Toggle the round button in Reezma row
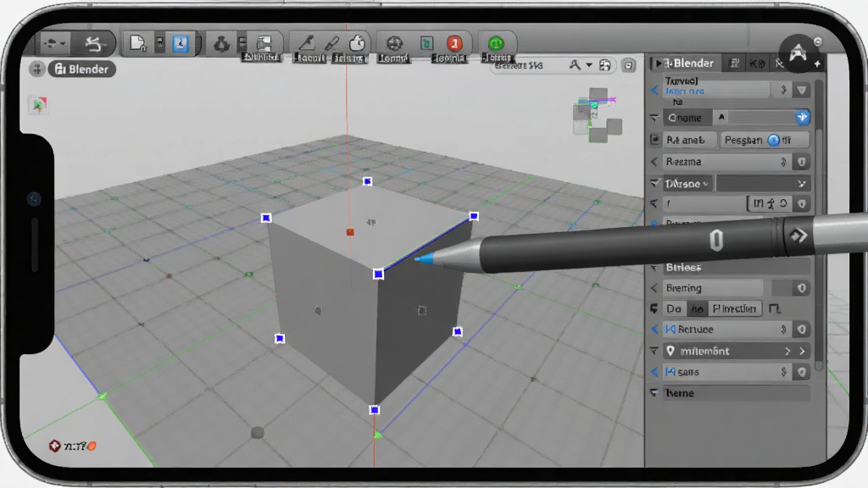The width and height of the screenshot is (868, 488). click(x=802, y=162)
